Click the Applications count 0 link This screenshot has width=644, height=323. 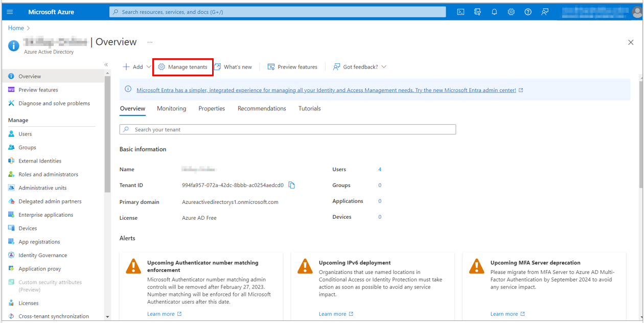[380, 201]
